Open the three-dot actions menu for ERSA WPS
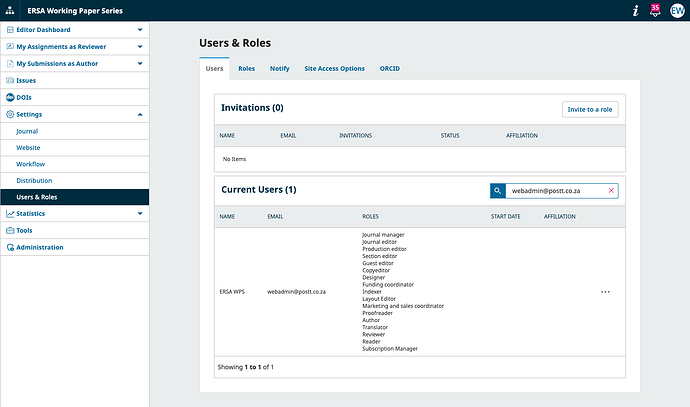 tap(605, 292)
